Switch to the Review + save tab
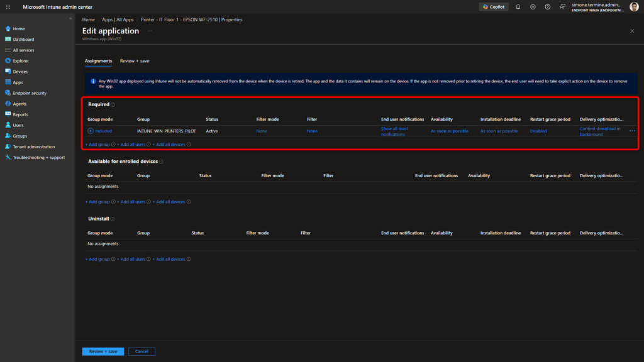Image resolution: width=644 pixels, height=362 pixels. [x=135, y=61]
